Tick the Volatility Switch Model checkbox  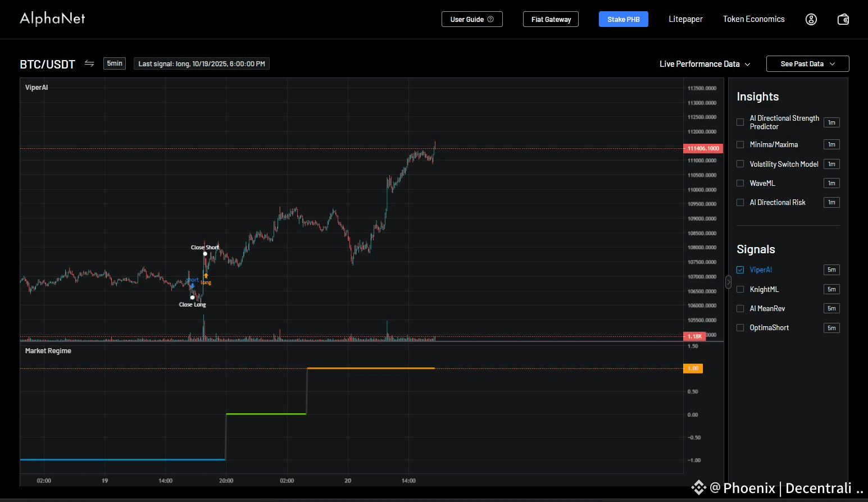(x=740, y=164)
